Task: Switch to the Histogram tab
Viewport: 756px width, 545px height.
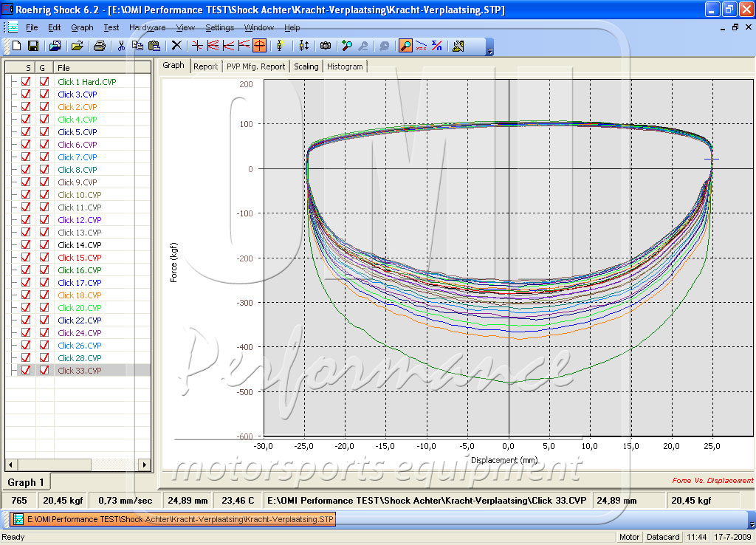Action: (x=345, y=66)
